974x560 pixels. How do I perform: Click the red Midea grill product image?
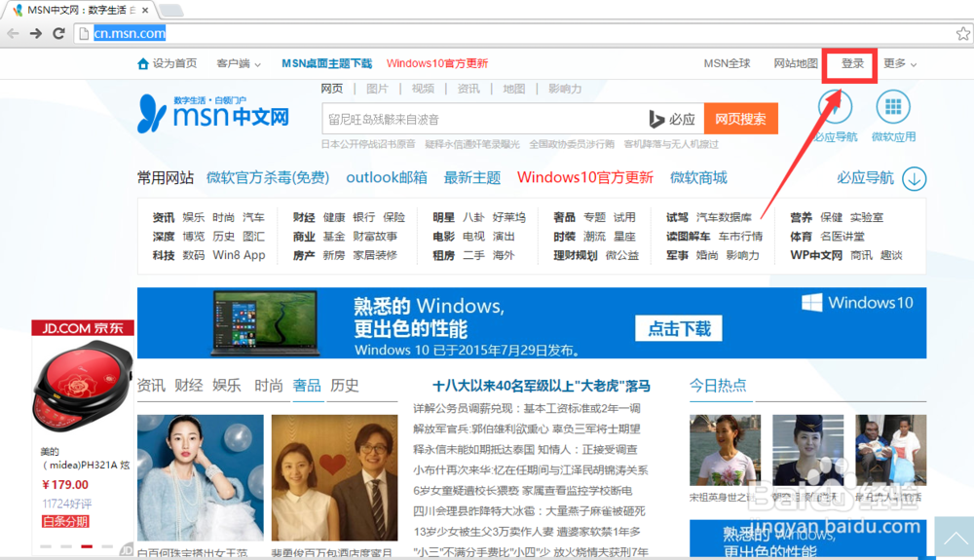click(83, 388)
